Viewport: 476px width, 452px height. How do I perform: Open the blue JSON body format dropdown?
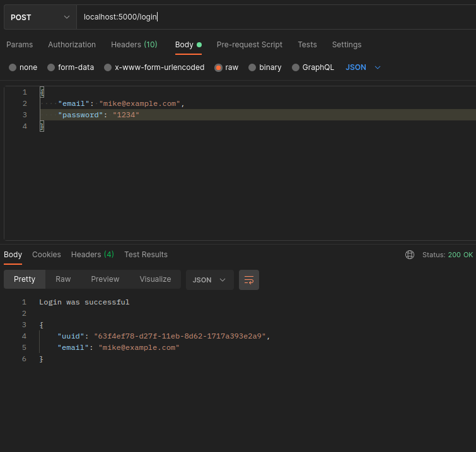363,67
